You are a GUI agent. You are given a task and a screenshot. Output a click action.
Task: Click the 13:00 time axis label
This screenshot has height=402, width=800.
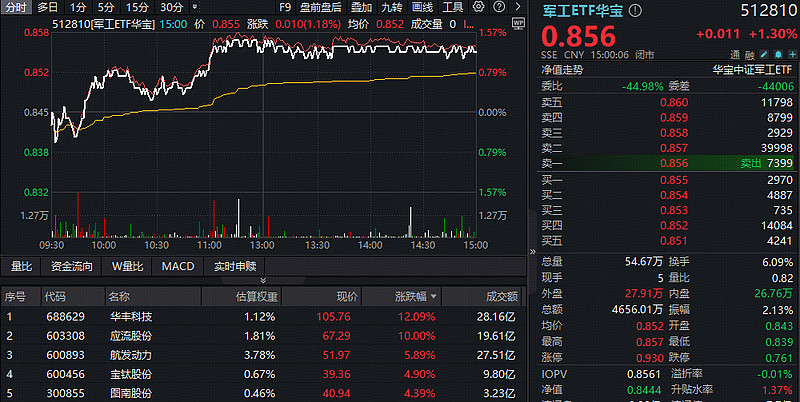pos(262,245)
